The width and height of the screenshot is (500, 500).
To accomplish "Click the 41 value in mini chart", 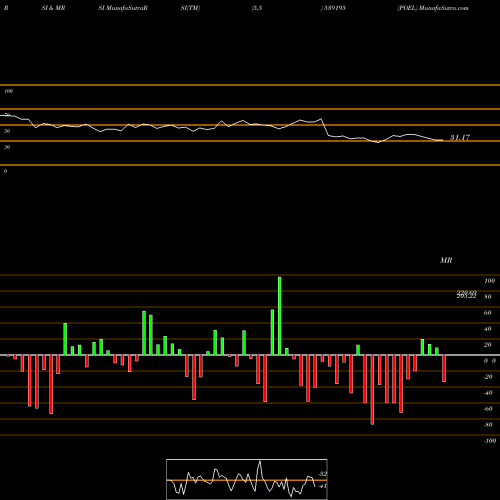I will (x=322, y=486).
